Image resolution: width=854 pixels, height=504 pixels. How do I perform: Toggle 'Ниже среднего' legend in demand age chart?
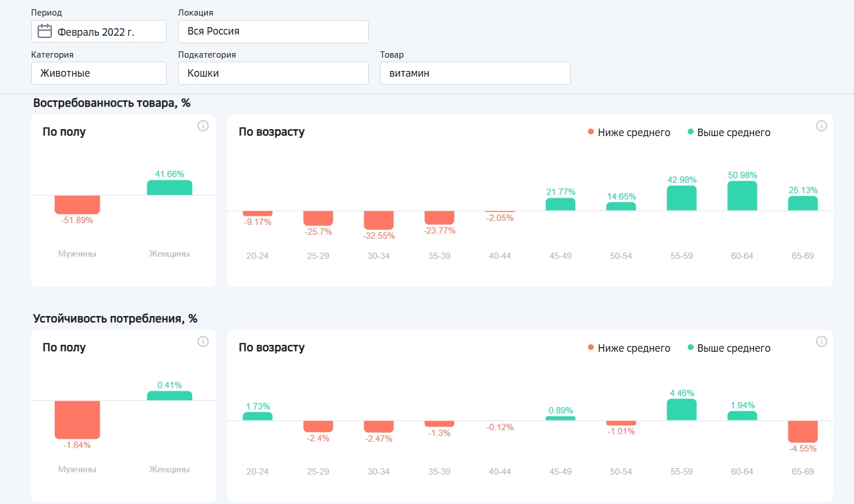click(x=629, y=133)
